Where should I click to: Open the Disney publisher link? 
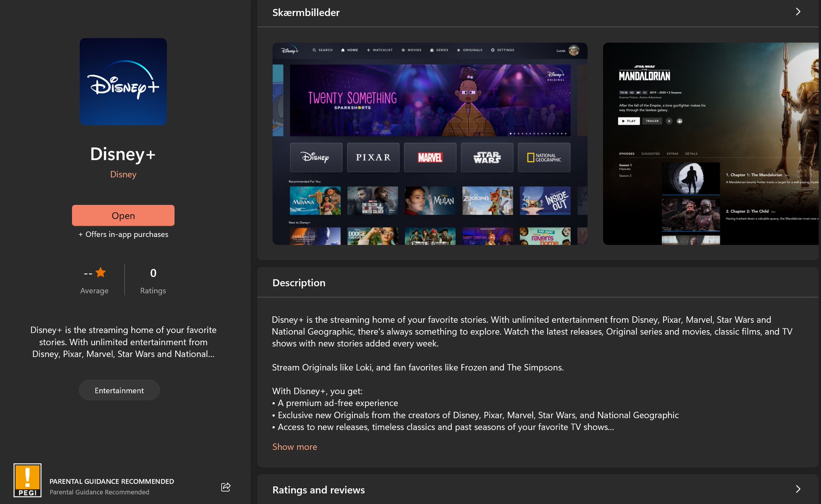tap(123, 174)
